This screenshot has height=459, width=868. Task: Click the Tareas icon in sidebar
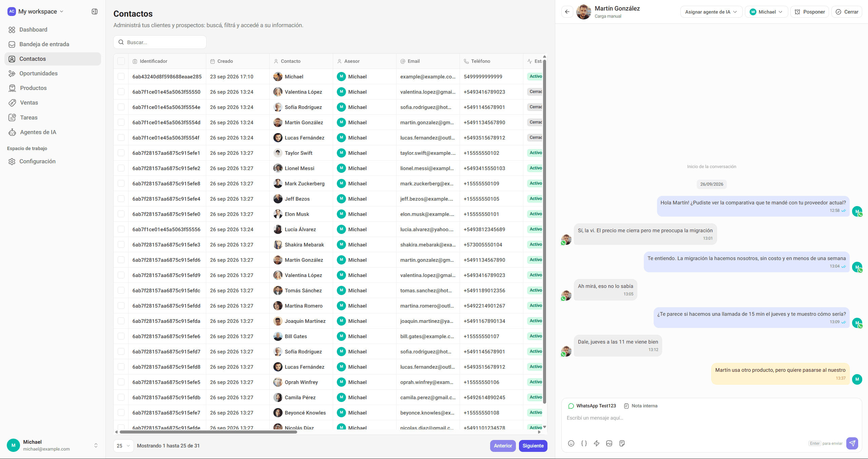(x=12, y=117)
